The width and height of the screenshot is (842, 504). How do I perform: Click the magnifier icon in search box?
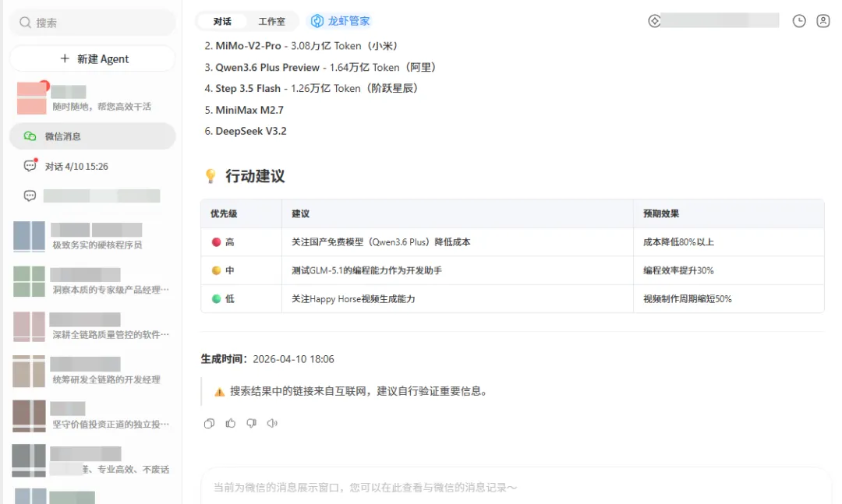pyautogui.click(x=25, y=23)
